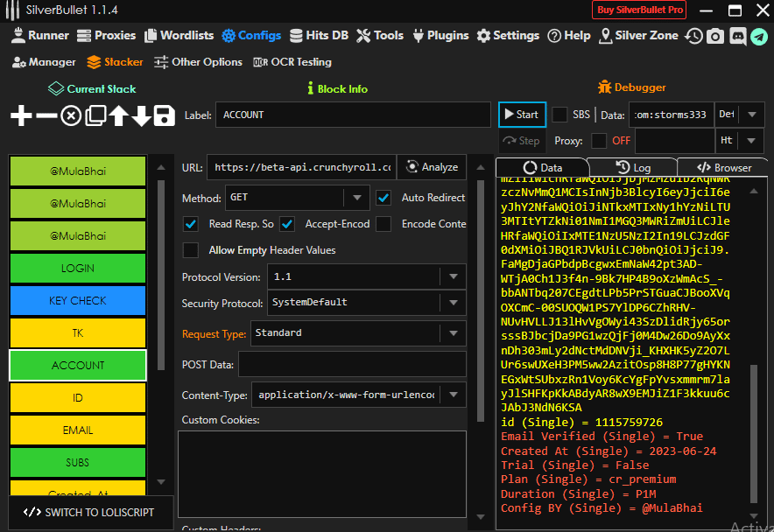Click the camera screenshot icon
Image resolution: width=774 pixels, height=532 pixels.
715,36
